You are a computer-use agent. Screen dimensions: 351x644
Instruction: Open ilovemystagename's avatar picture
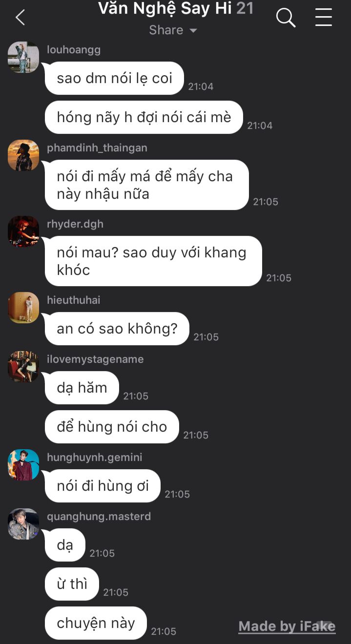pyautogui.click(x=23, y=367)
